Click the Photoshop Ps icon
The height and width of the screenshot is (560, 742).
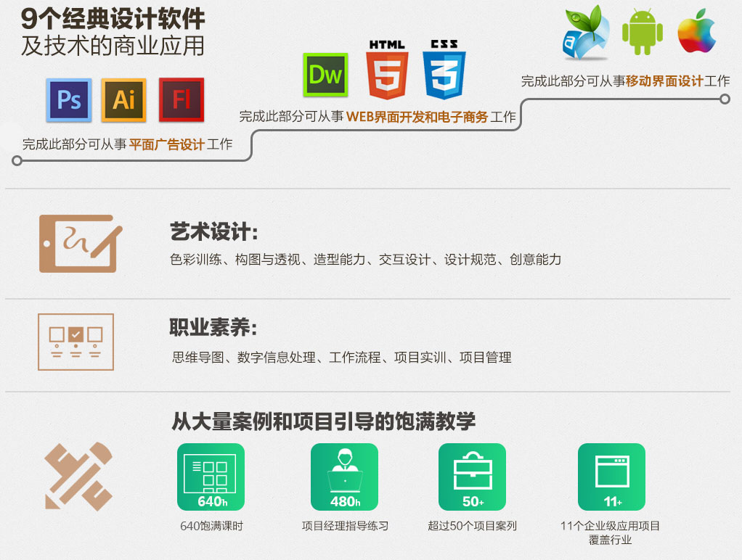coord(69,99)
